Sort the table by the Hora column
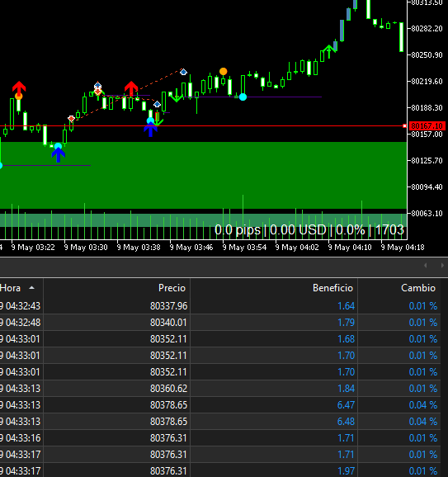 (11, 288)
